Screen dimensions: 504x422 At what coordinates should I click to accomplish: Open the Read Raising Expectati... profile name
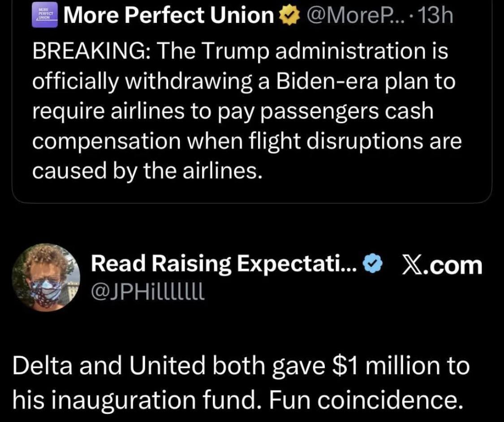coord(223,266)
